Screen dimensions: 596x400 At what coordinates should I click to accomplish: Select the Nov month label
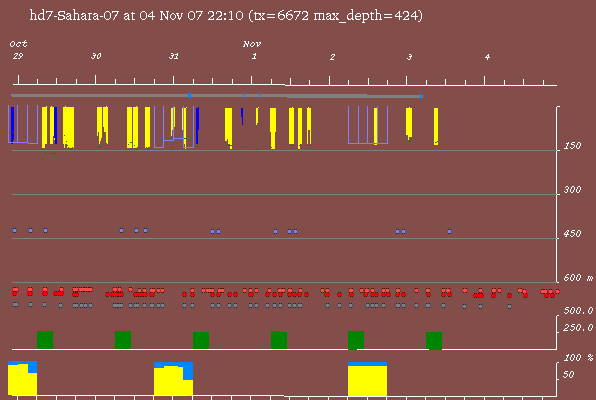[x=252, y=44]
